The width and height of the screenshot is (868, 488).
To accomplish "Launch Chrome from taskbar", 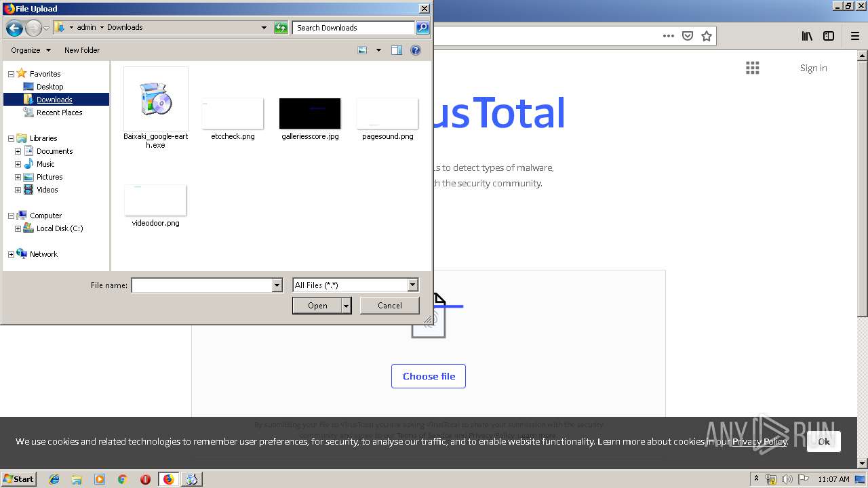I will 123,479.
